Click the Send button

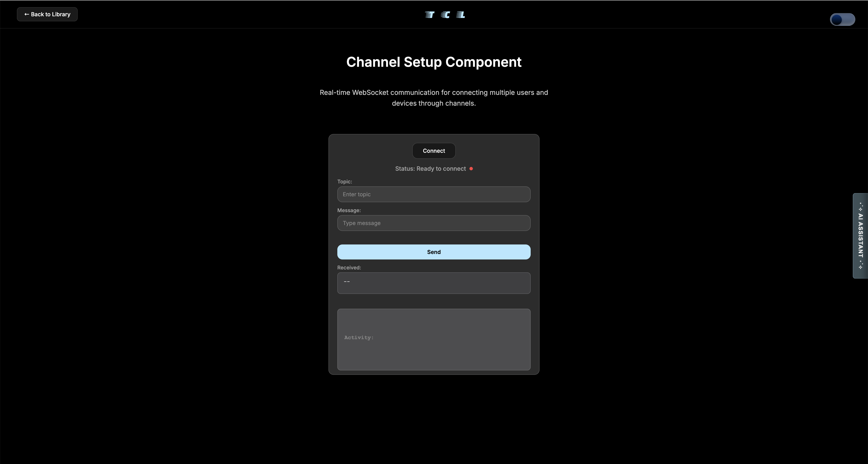434,252
